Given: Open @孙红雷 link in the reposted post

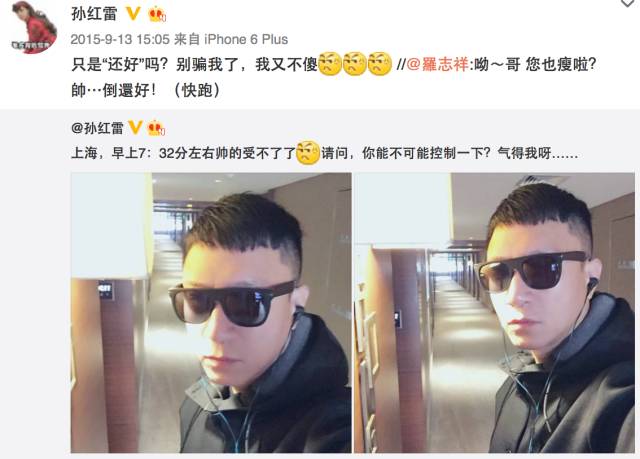Looking at the screenshot, I should pyautogui.click(x=97, y=128).
